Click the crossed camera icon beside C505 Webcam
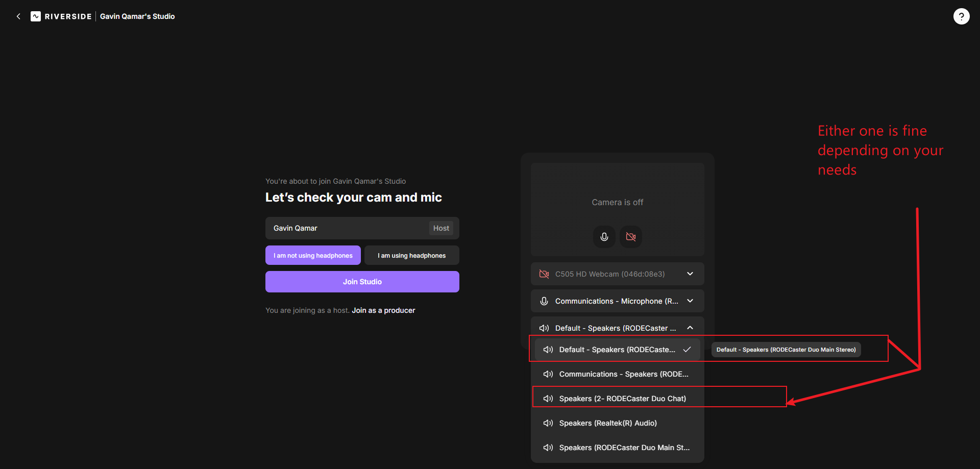Screen dimensions: 980x469 click(544, 274)
